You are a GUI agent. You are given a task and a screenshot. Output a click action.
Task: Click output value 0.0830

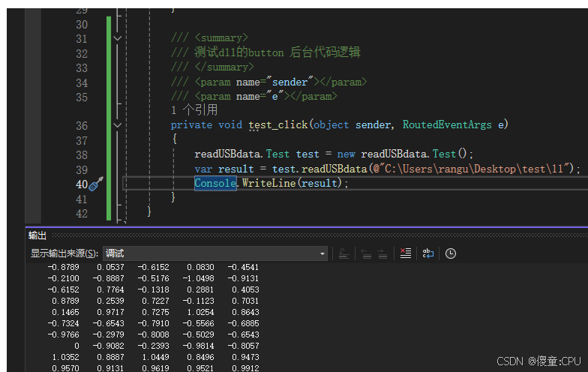tap(200, 267)
